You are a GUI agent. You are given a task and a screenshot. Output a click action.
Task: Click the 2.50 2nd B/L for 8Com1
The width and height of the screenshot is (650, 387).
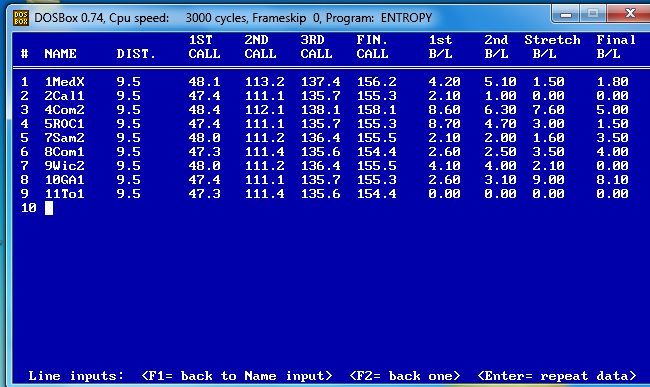click(x=500, y=152)
